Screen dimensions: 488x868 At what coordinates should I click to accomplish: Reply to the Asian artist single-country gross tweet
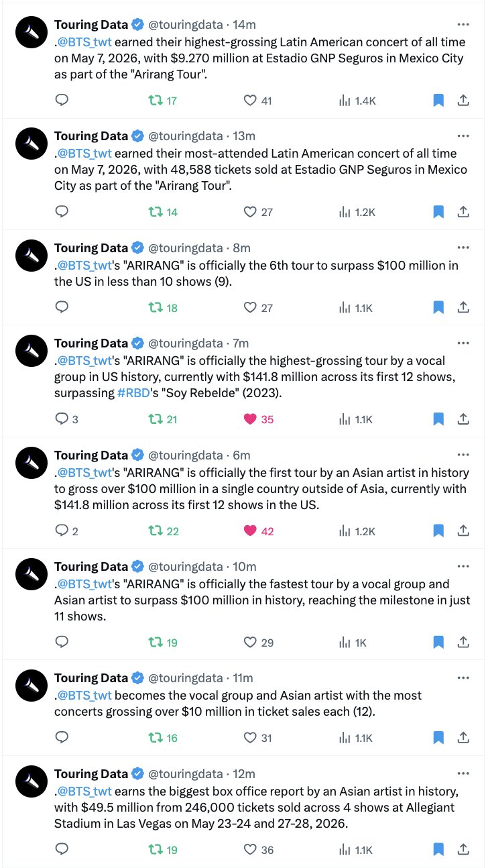pos(66,531)
